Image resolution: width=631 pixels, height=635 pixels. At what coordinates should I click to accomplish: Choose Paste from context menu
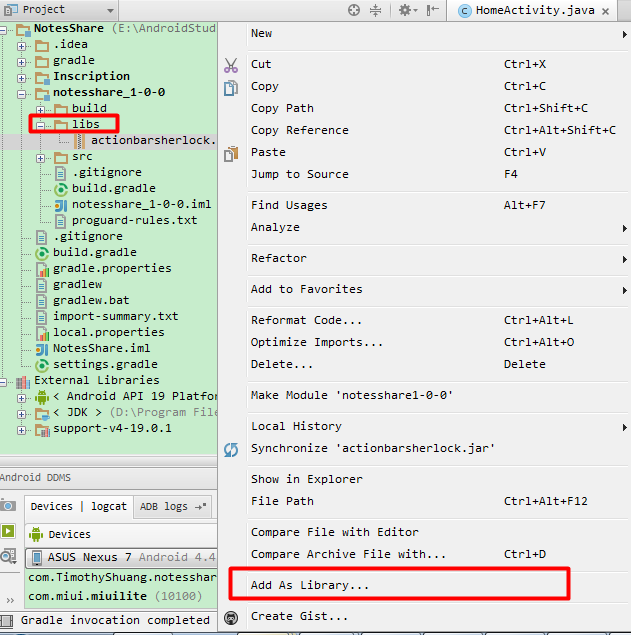[439, 152]
